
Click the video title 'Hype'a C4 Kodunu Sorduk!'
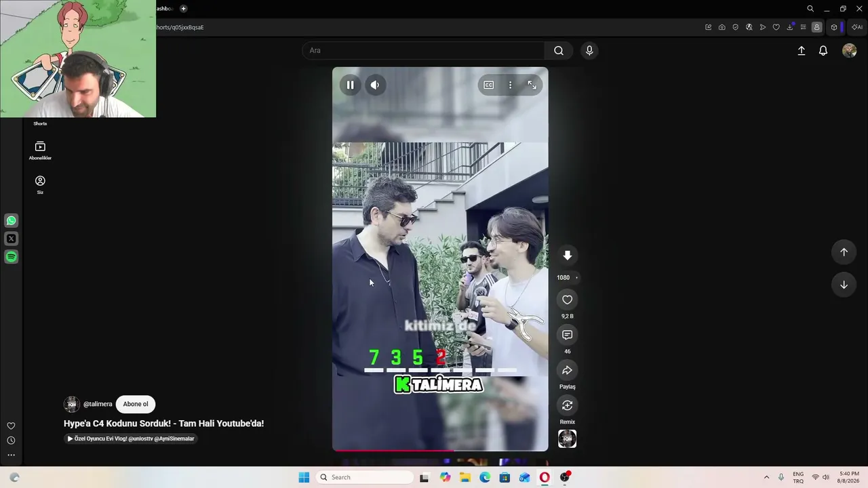(x=163, y=424)
